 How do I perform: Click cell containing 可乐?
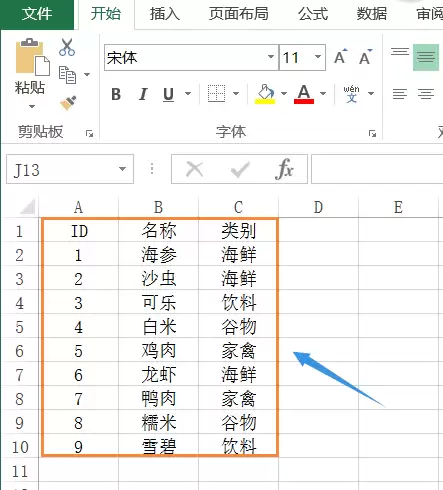click(159, 303)
